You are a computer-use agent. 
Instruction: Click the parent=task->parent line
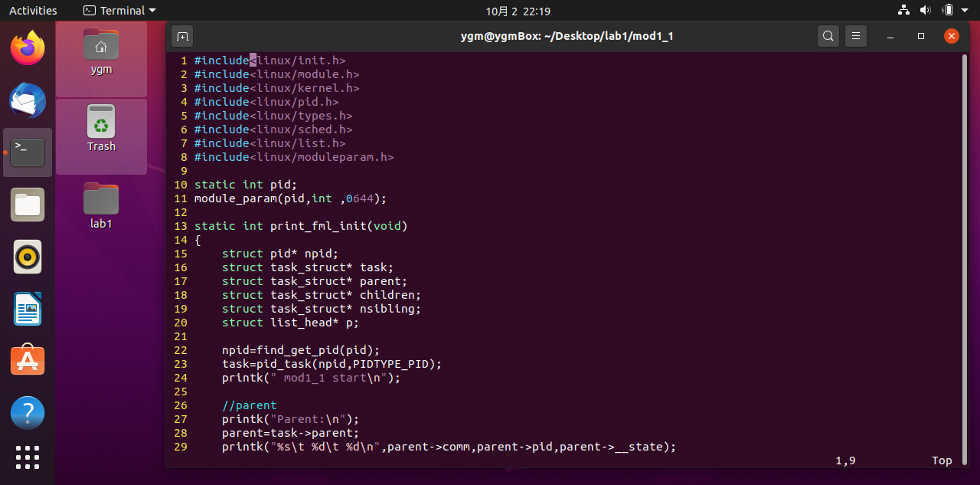pos(290,433)
